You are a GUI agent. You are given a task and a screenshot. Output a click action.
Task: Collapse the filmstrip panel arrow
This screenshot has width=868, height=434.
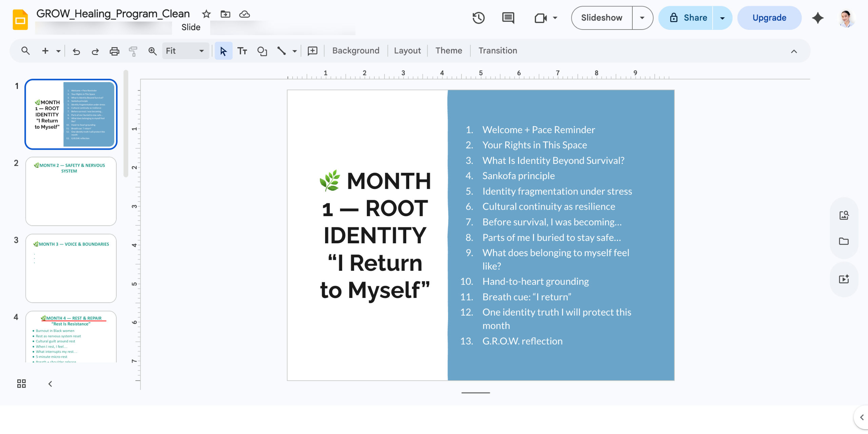click(50, 383)
